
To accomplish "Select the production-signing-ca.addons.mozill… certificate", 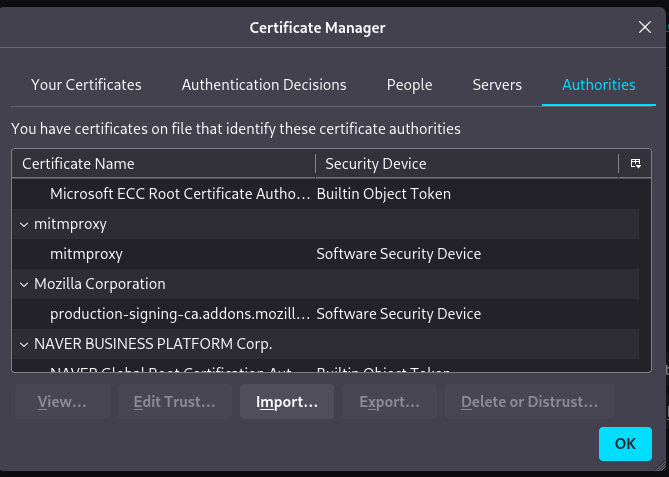I will coord(326,314).
